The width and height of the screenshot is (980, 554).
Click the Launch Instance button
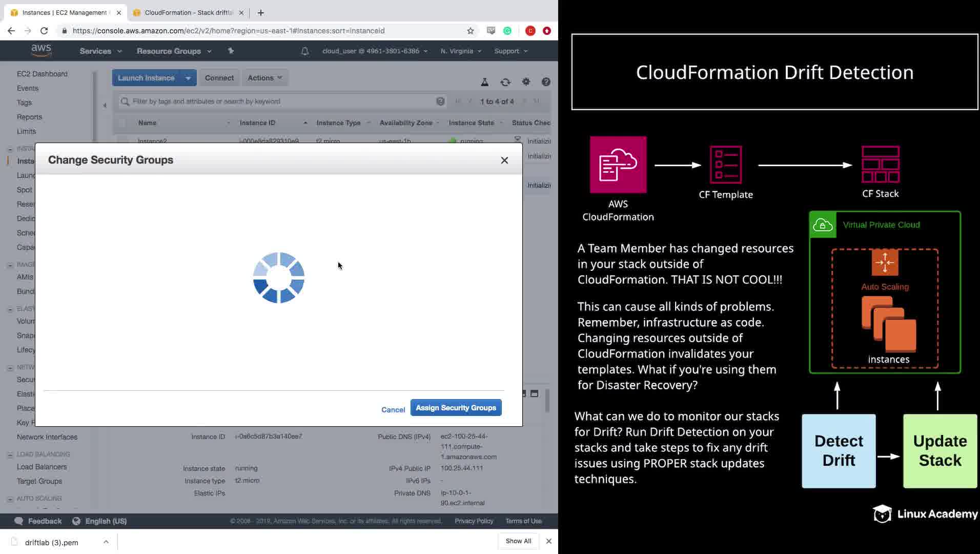[x=147, y=78]
